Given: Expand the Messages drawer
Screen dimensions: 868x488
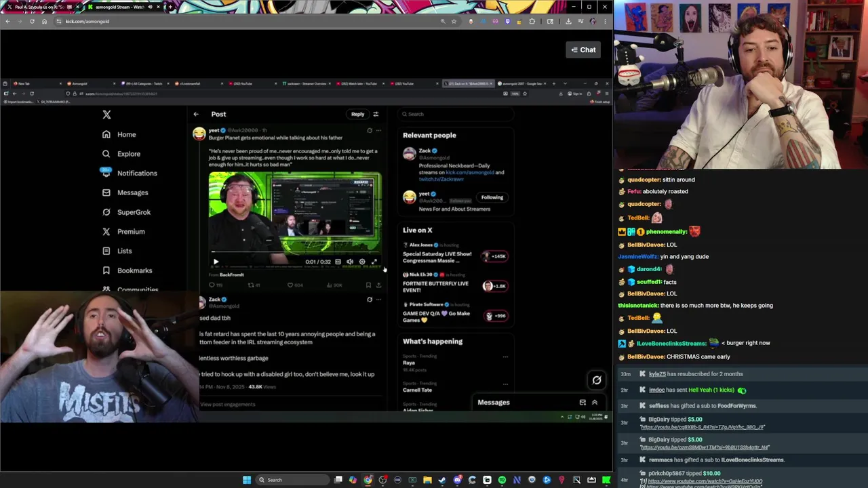Looking at the screenshot, I should (595, 403).
